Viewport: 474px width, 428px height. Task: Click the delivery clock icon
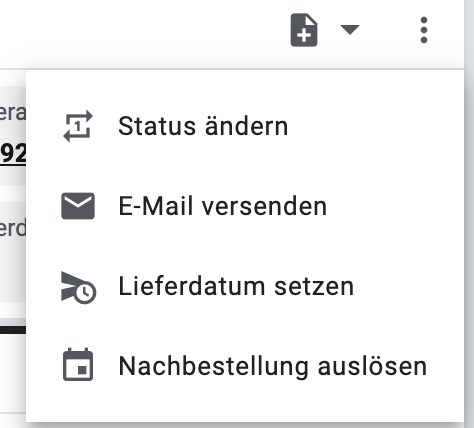[79, 288]
